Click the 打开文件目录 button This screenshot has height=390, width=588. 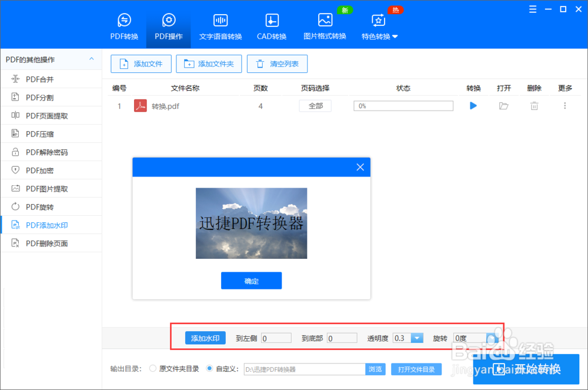tap(416, 369)
